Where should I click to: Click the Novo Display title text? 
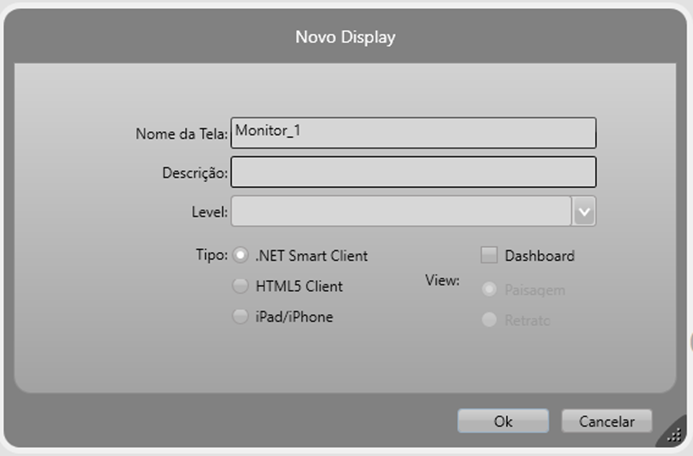[345, 37]
